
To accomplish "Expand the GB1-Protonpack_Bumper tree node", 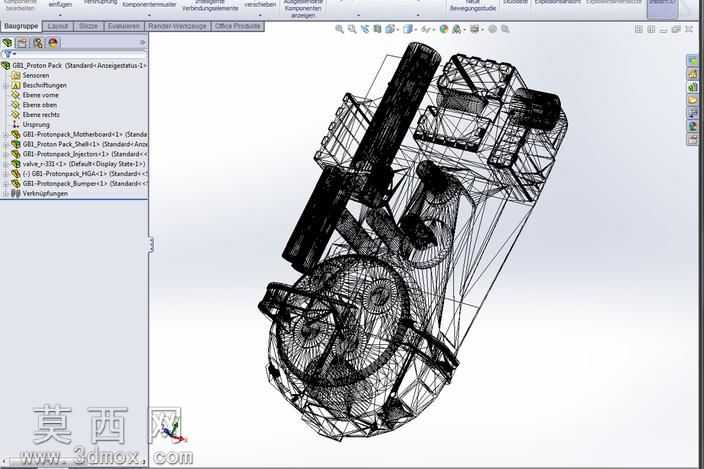I will 5,184.
